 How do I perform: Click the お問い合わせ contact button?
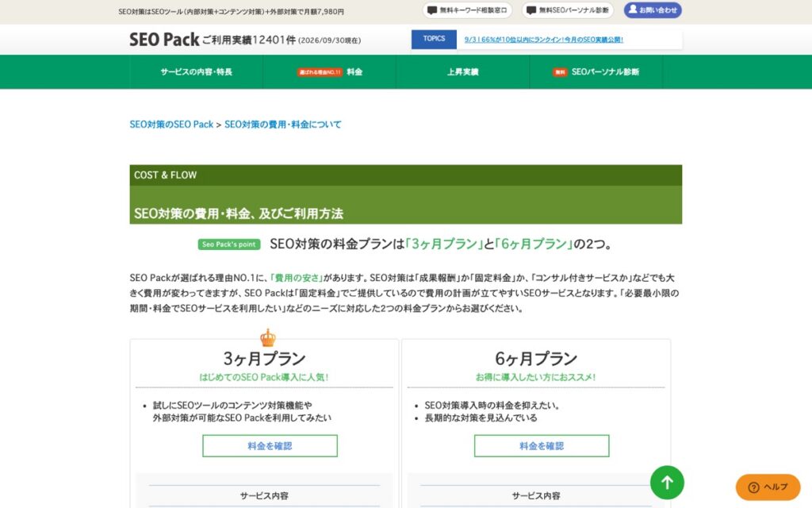tap(653, 10)
